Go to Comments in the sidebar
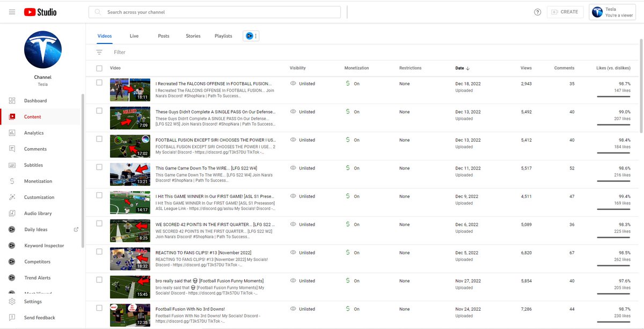The width and height of the screenshot is (644, 329). (x=41, y=149)
